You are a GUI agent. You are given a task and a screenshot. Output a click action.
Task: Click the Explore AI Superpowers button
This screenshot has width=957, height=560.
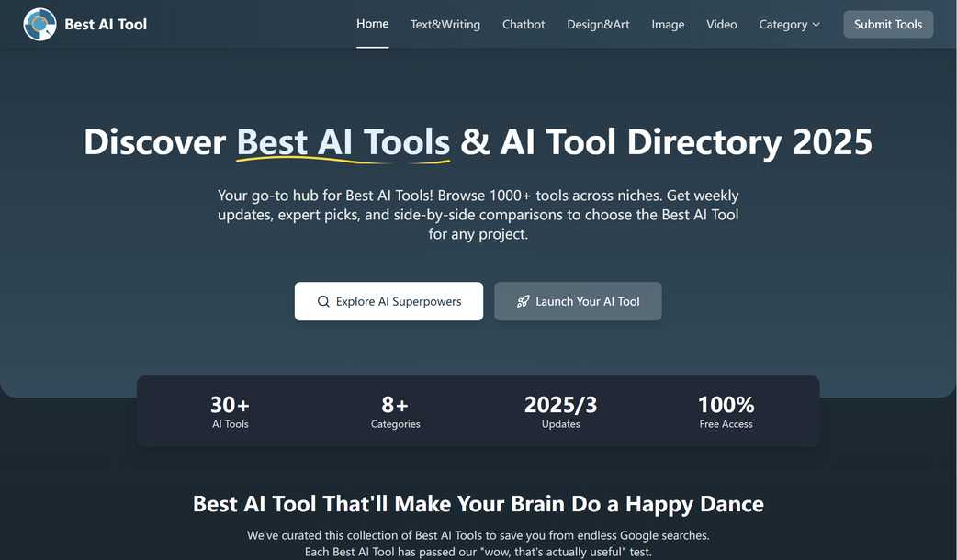[x=388, y=300]
